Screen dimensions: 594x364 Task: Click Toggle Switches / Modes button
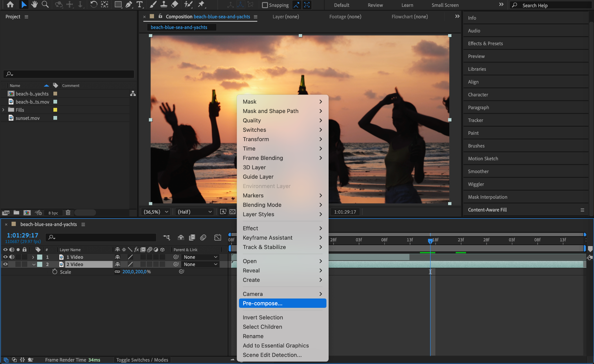pyautogui.click(x=142, y=360)
